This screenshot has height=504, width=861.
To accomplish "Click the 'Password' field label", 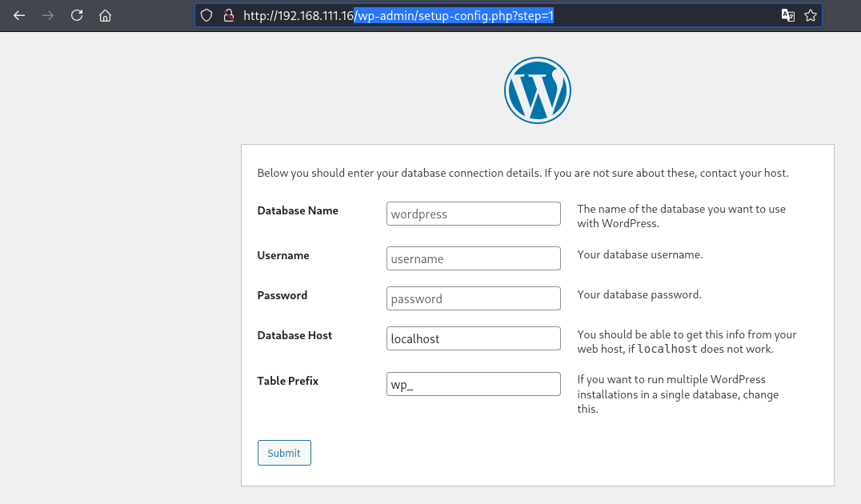I will (282, 295).
